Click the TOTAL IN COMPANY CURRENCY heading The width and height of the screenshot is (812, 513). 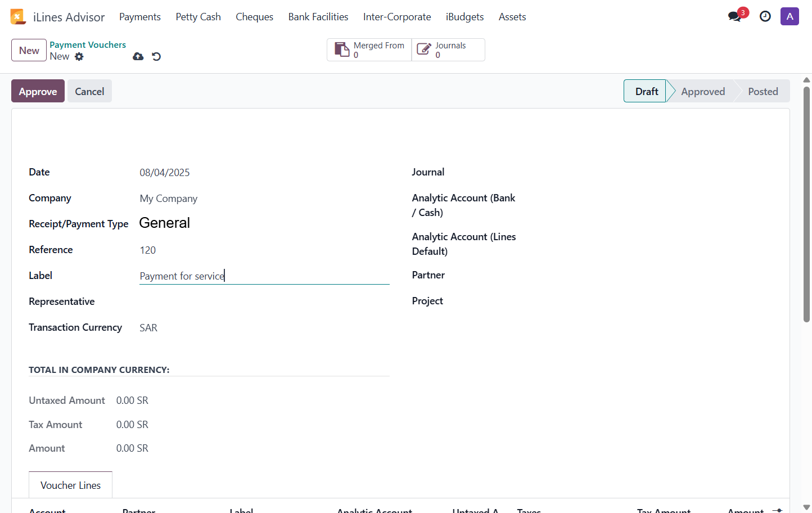(x=99, y=370)
